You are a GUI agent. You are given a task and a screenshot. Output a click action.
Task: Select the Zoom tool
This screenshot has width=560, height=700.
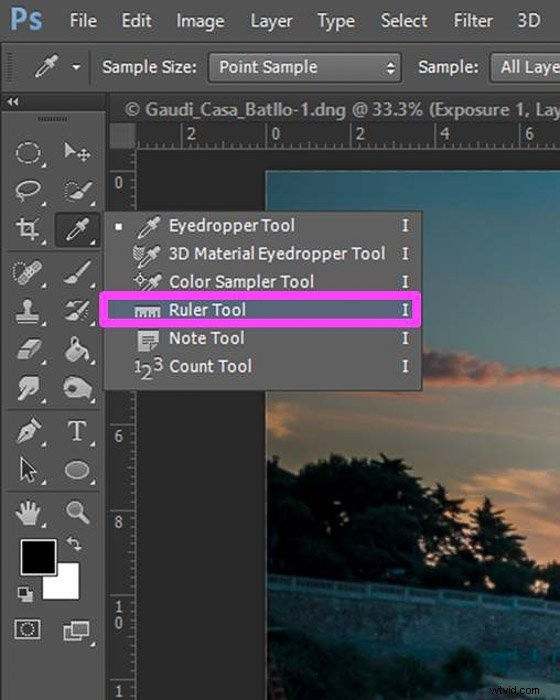(78, 512)
